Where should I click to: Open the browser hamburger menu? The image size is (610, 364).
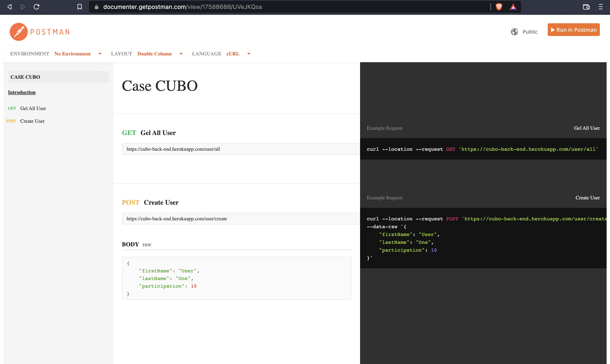click(600, 7)
